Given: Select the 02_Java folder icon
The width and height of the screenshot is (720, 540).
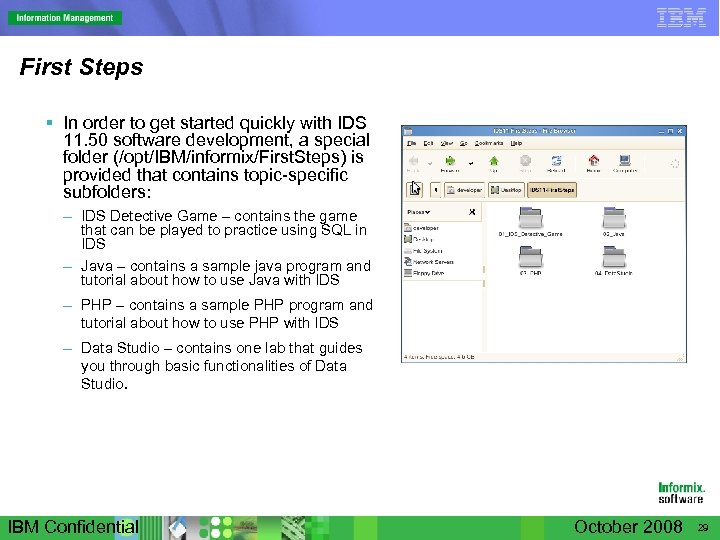Looking at the screenshot, I should [x=614, y=218].
